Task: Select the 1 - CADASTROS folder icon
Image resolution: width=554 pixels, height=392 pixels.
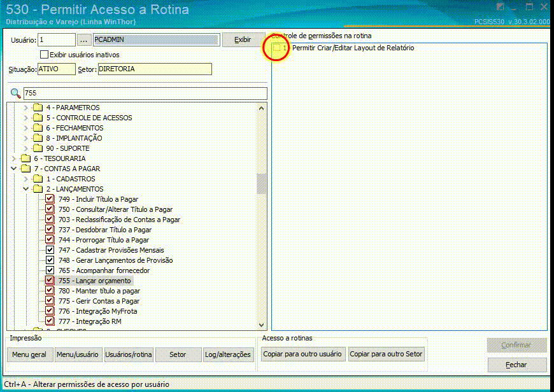Action: pyautogui.click(x=38, y=179)
